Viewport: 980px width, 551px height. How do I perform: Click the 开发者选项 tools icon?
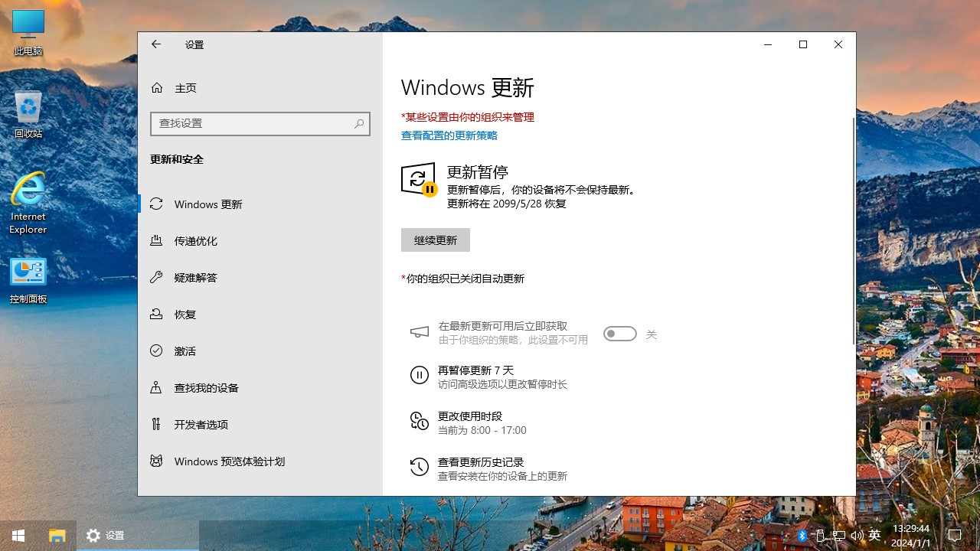(156, 424)
